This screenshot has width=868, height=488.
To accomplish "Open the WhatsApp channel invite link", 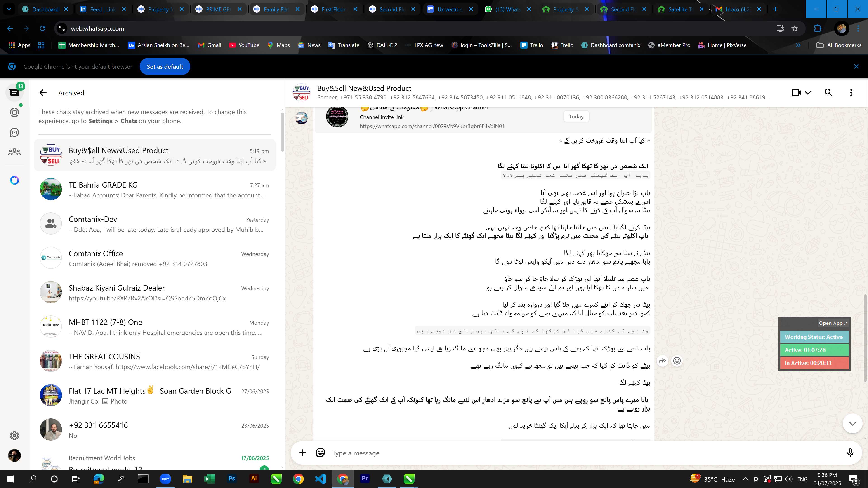I will pyautogui.click(x=432, y=126).
